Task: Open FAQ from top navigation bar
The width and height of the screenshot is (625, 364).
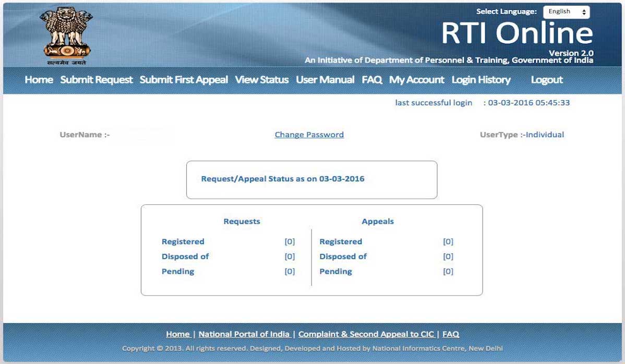Action: (x=372, y=80)
